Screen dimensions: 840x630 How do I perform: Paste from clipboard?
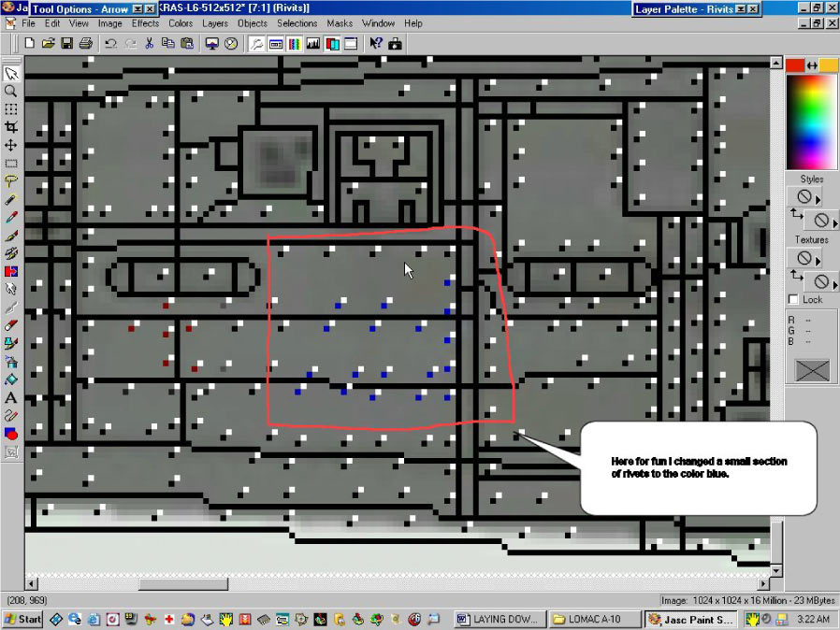pyautogui.click(x=187, y=43)
